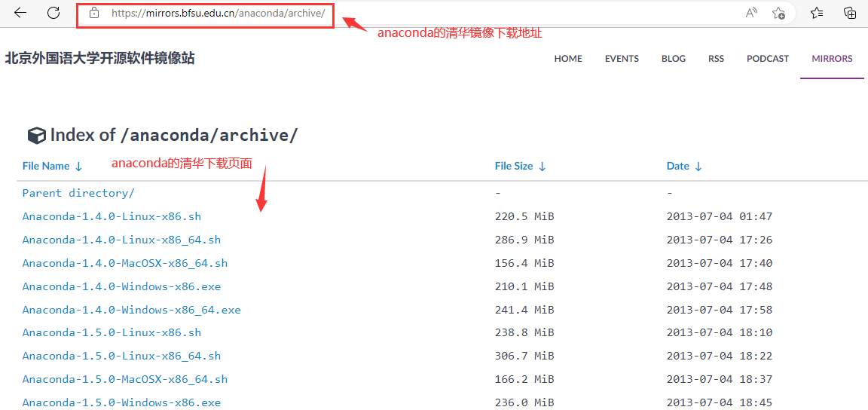This screenshot has width=868, height=410.
Task: Download Anaconda-1.5.0-Windows-x86.exe
Action: coord(121,402)
